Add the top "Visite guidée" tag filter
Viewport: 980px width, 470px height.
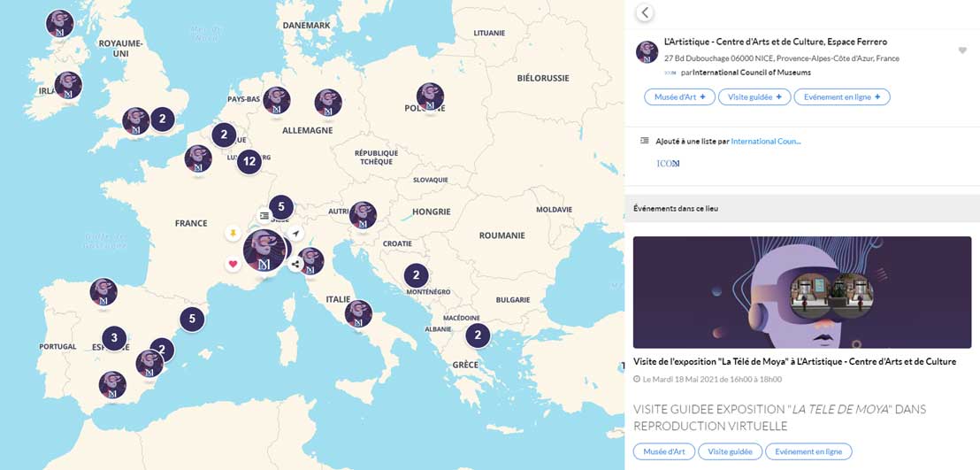coord(754,96)
